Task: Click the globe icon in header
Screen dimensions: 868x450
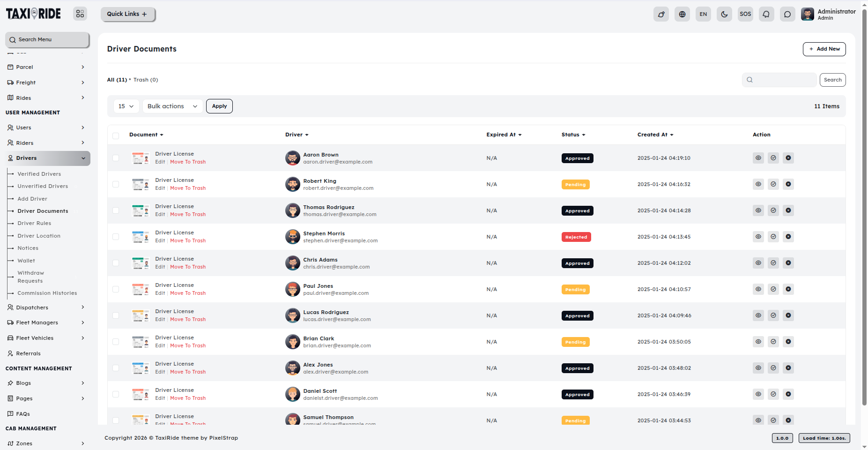Action: tap(682, 14)
